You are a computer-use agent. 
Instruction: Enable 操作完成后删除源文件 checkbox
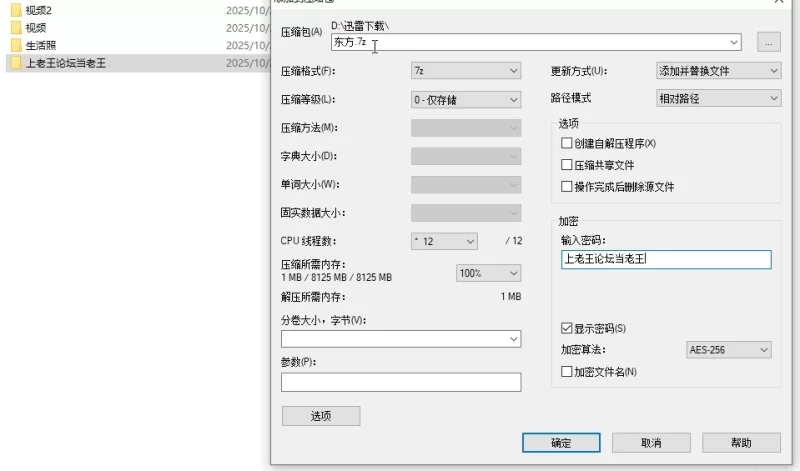[567, 187]
